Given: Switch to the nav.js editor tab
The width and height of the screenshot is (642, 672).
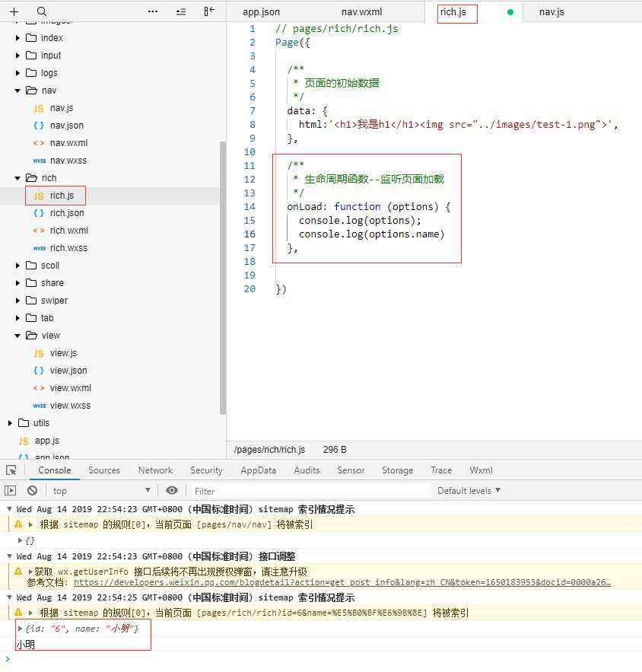Looking at the screenshot, I should [551, 12].
